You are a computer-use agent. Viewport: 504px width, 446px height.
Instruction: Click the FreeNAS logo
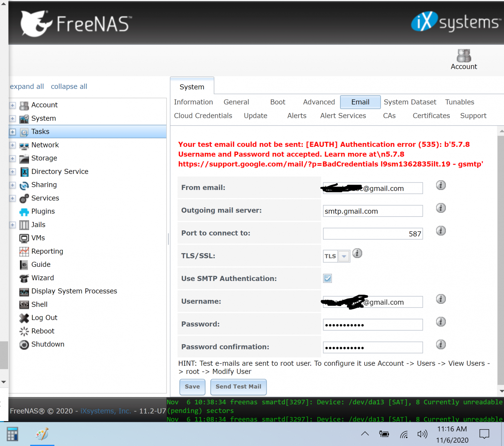pyautogui.click(x=76, y=24)
